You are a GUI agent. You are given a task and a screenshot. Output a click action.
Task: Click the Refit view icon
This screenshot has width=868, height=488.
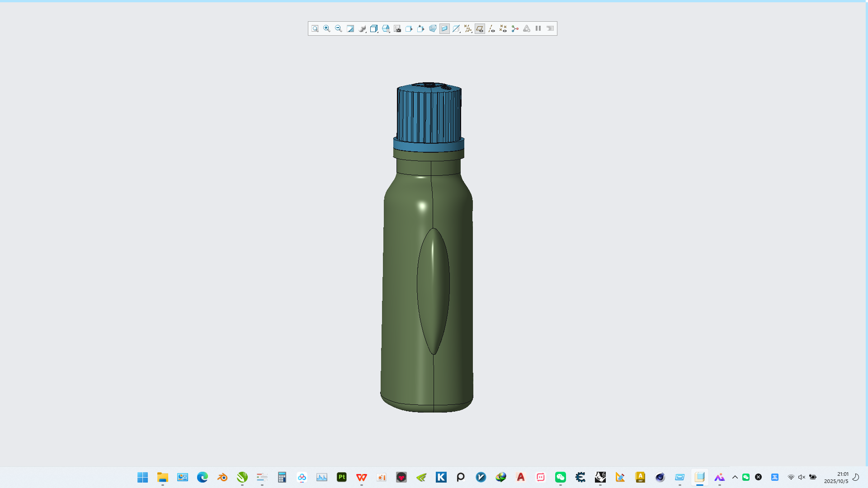[x=315, y=28]
